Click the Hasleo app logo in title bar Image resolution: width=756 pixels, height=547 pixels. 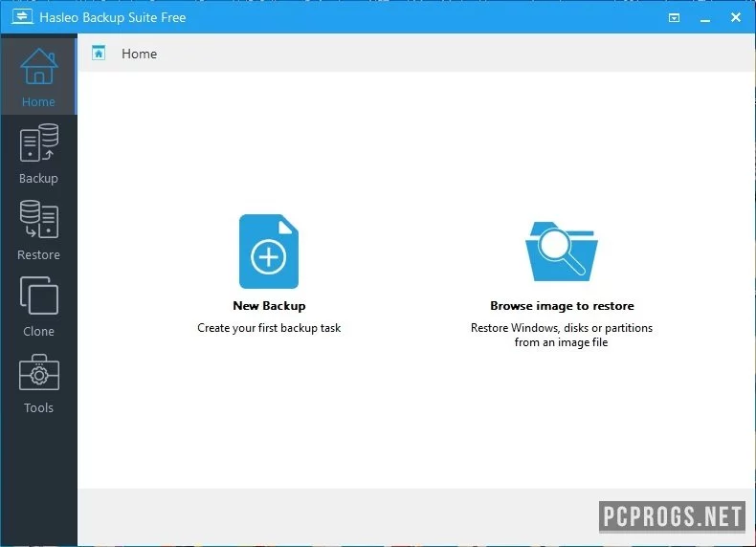pos(22,17)
